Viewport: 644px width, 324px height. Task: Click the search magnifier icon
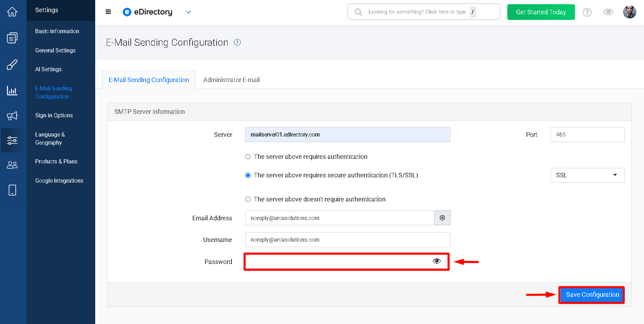click(x=358, y=12)
